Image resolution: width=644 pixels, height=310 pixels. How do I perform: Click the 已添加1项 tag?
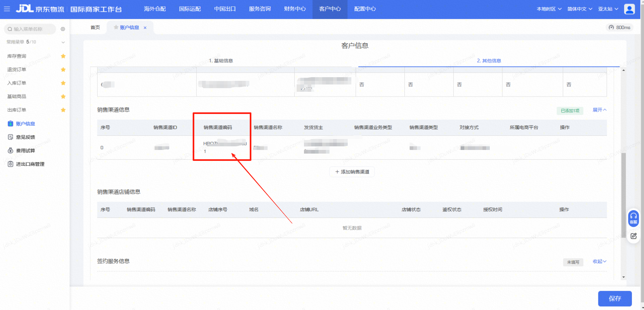pyautogui.click(x=570, y=111)
